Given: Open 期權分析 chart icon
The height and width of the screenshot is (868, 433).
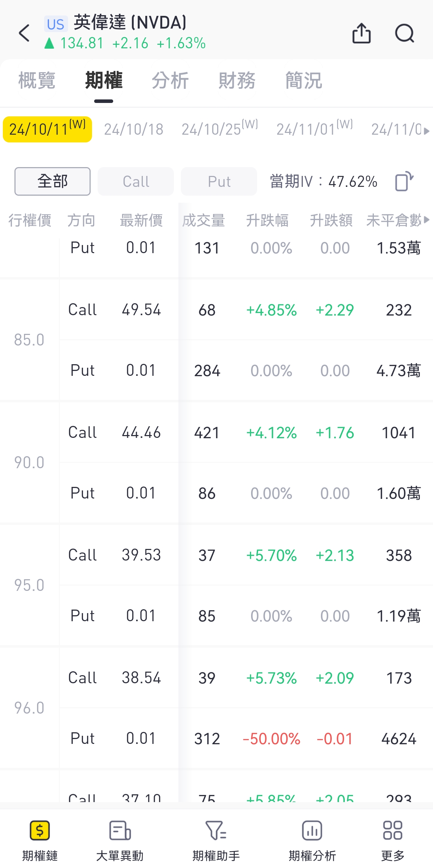Looking at the screenshot, I should click(x=312, y=831).
